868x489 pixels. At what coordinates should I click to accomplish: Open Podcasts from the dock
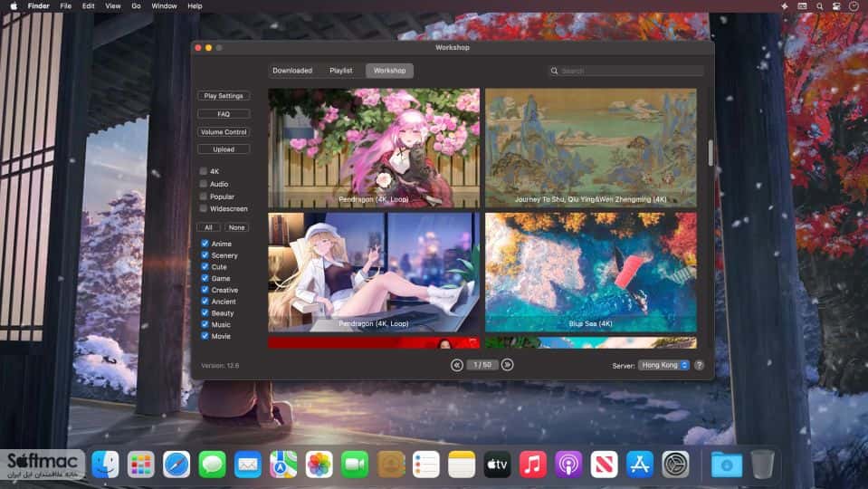(x=568, y=464)
